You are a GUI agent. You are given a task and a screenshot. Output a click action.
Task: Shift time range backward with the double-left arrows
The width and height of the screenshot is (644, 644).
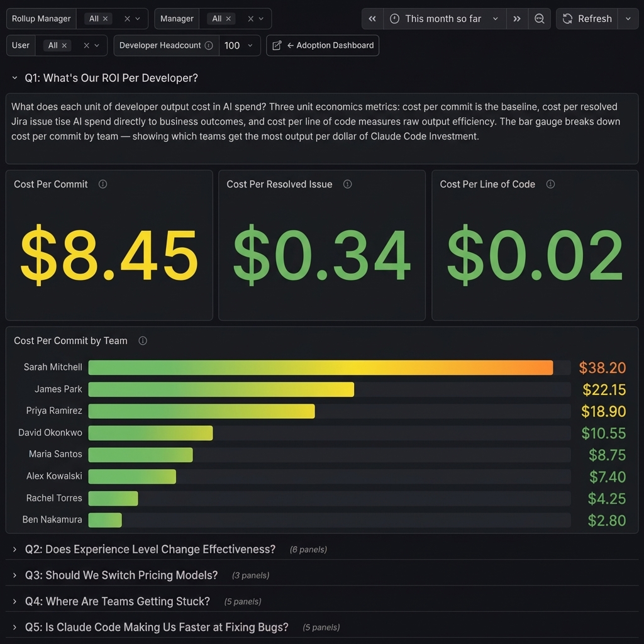point(372,18)
